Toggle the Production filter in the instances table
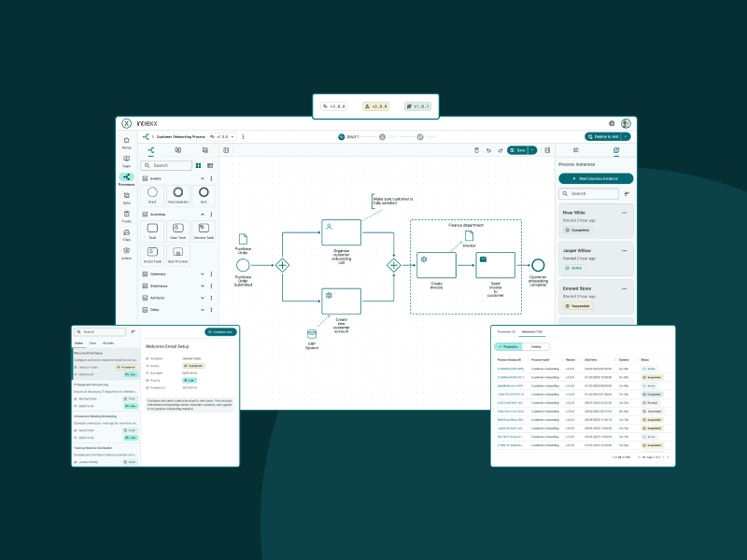Image resolution: width=747 pixels, height=560 pixels. [508, 346]
